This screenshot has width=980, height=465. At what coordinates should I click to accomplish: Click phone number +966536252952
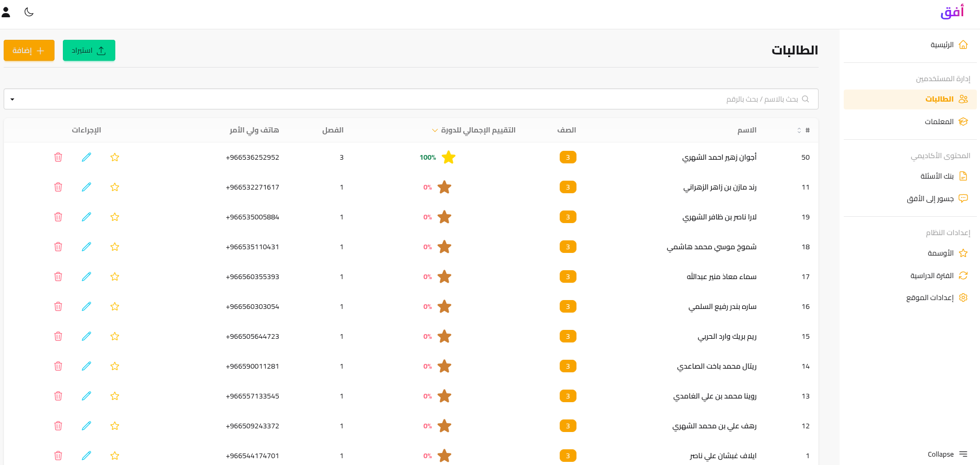pos(253,157)
